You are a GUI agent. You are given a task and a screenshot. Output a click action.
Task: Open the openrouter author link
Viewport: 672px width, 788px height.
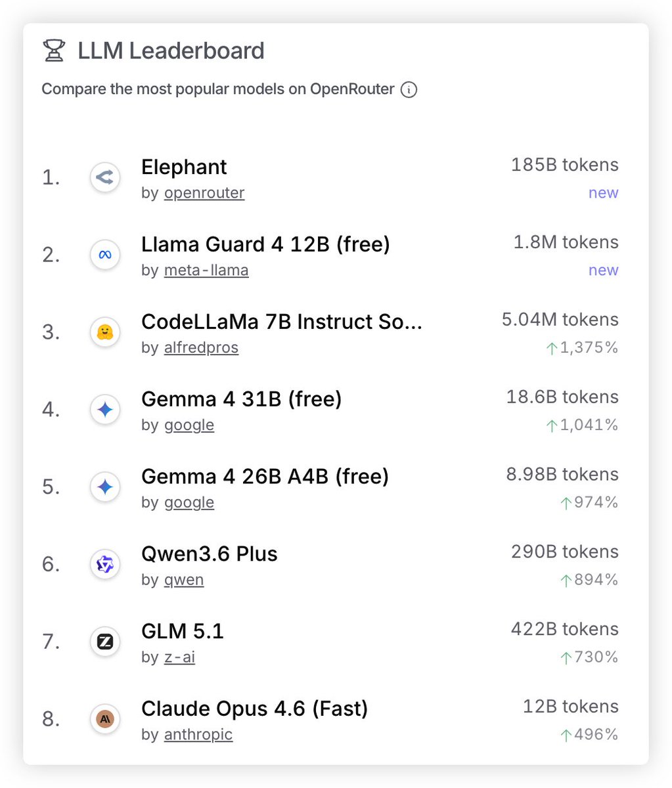204,193
